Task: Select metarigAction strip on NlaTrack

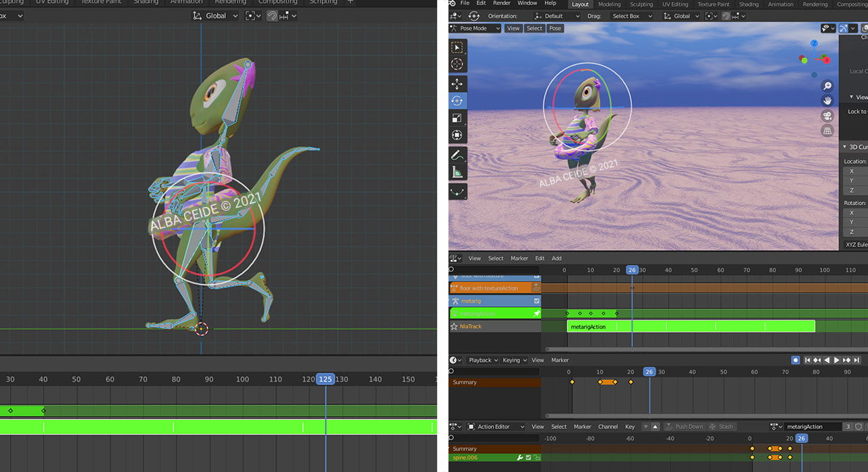Action: tap(691, 326)
